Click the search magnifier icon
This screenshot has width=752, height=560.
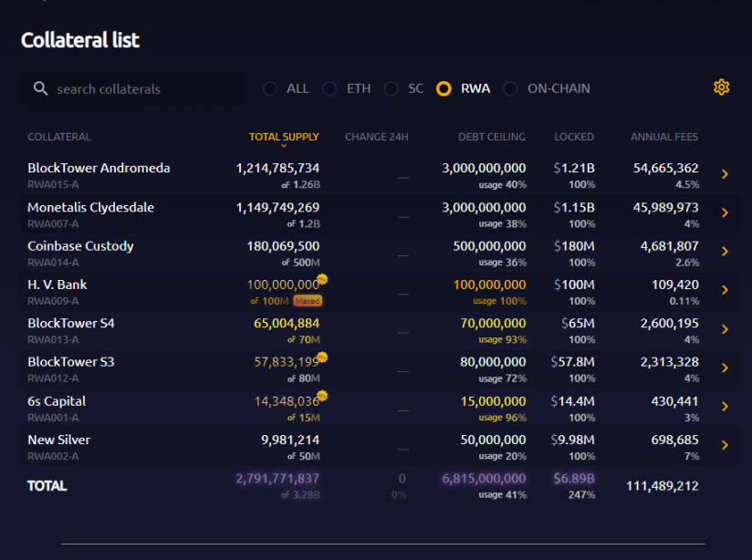click(40, 88)
